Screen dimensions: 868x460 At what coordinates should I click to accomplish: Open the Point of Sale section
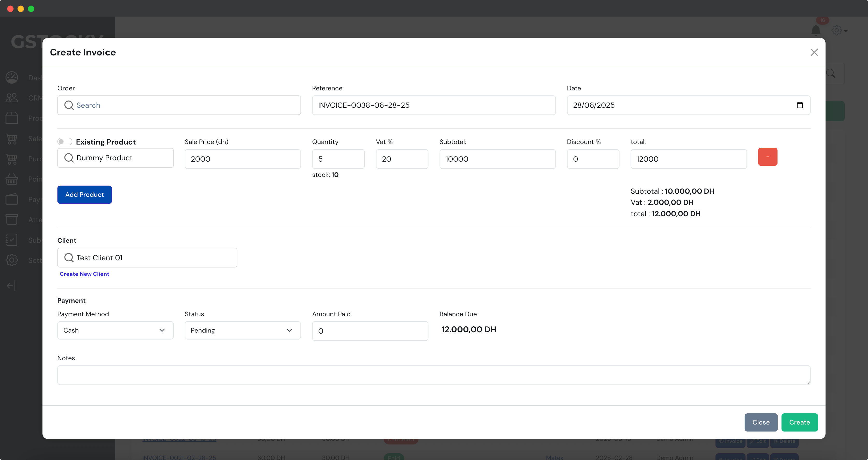12,179
